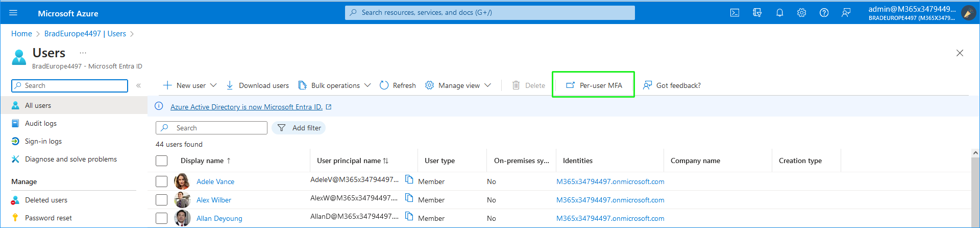Click Allan Deyoung's profile photo

[182, 218]
